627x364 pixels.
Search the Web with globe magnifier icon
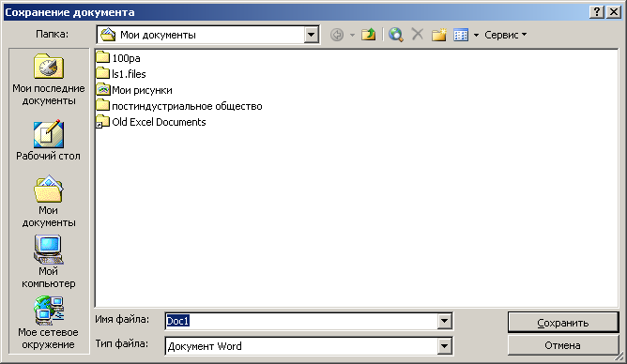[396, 35]
